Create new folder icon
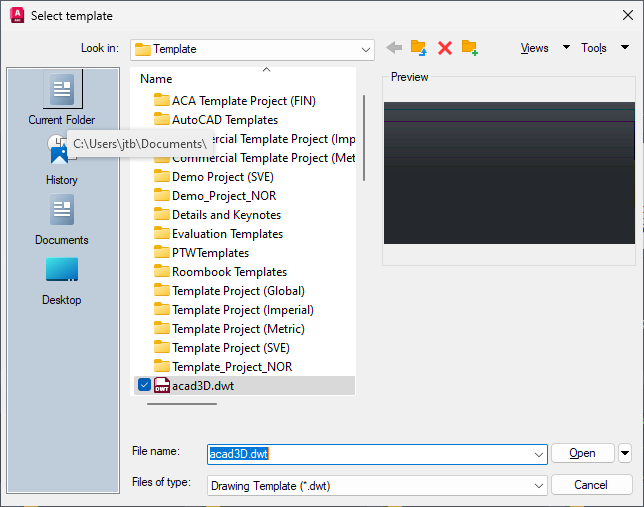The height and width of the screenshot is (507, 644). coord(469,48)
